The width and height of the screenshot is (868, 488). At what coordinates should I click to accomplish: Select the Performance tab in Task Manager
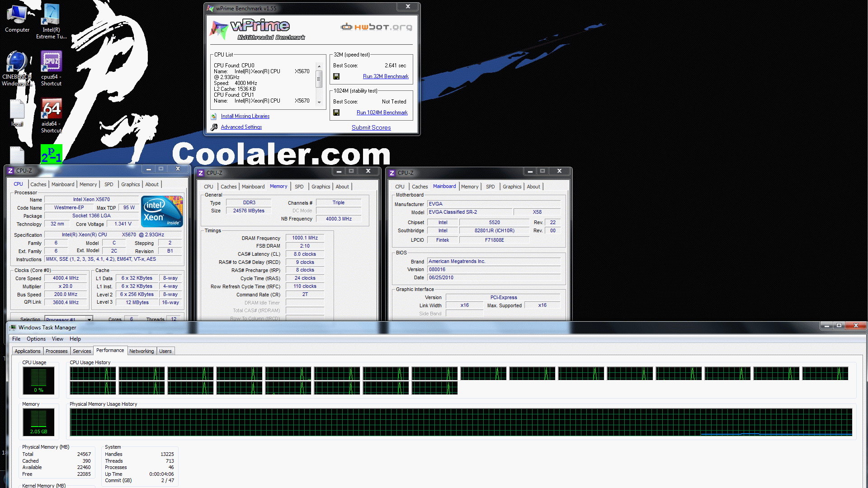109,350
